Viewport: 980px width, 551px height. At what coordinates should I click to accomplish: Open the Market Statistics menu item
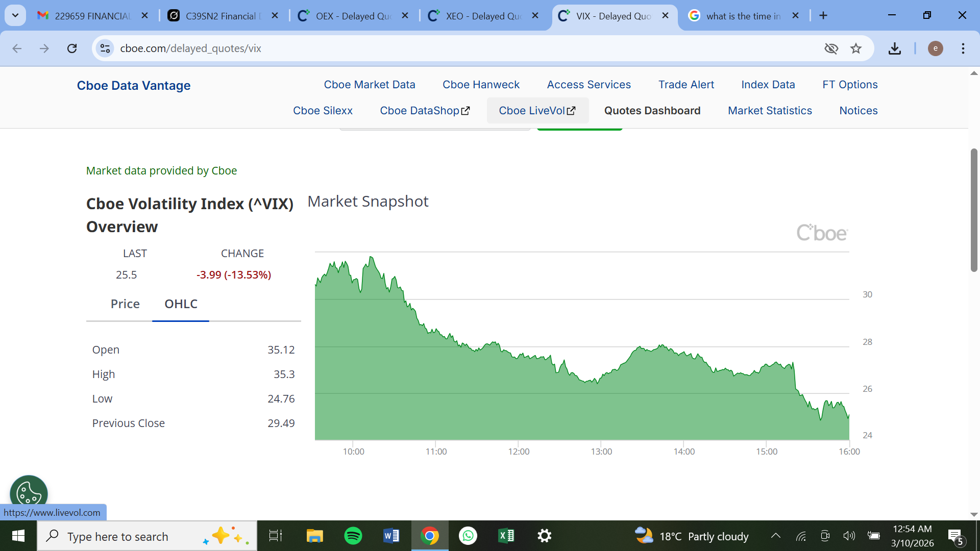pos(770,111)
